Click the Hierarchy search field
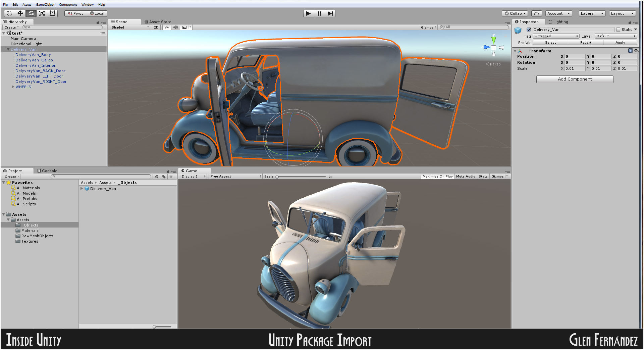 click(63, 27)
